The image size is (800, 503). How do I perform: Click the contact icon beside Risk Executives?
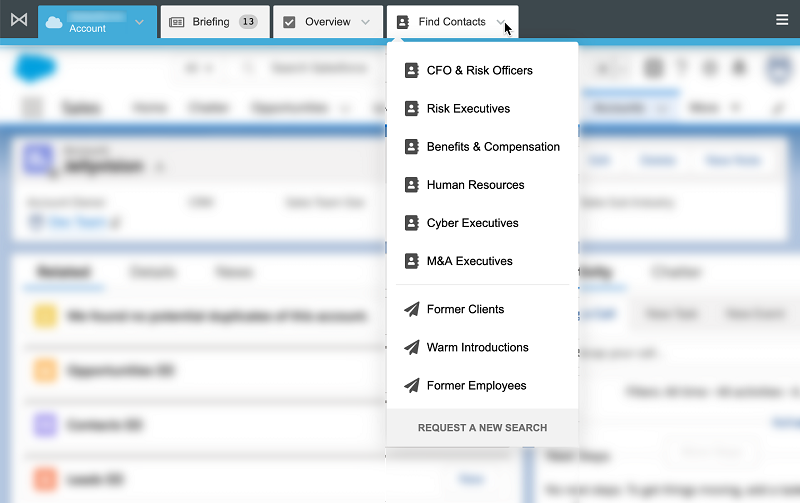click(x=411, y=109)
